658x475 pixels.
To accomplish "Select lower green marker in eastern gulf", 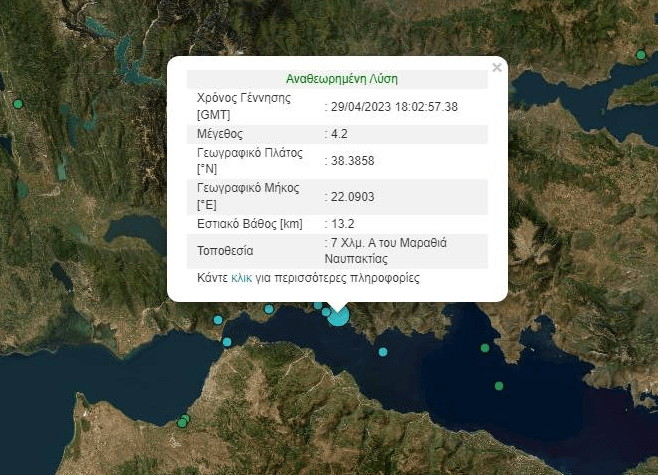I will tap(498, 386).
